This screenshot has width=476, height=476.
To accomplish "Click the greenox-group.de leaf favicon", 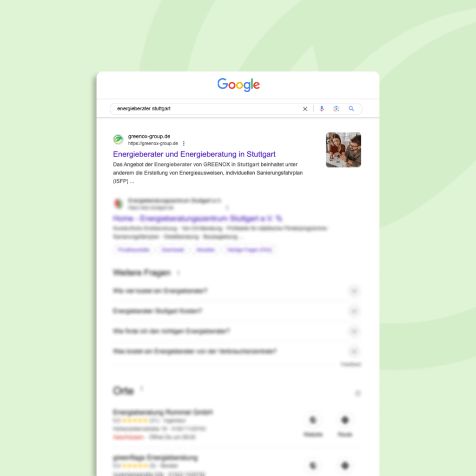I will 119,139.
